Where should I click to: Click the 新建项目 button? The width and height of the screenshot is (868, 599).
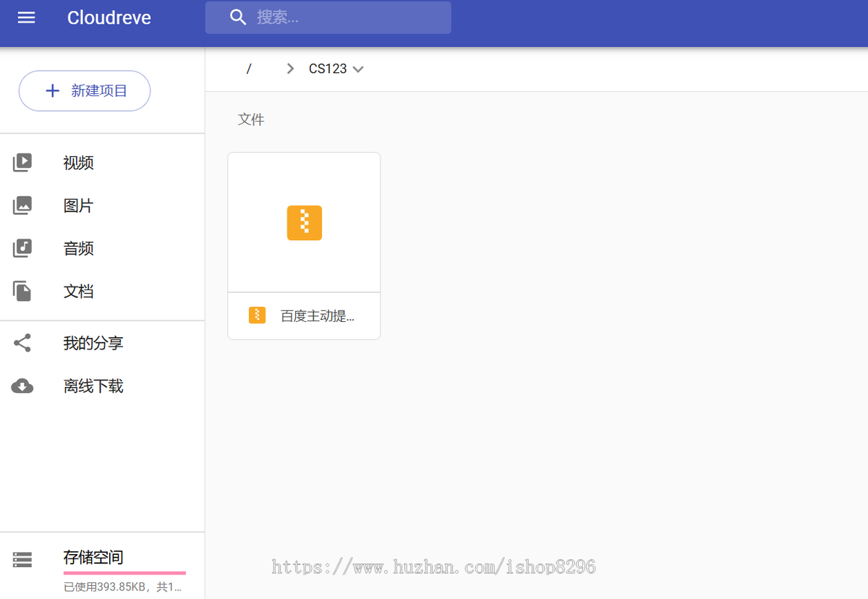[85, 90]
